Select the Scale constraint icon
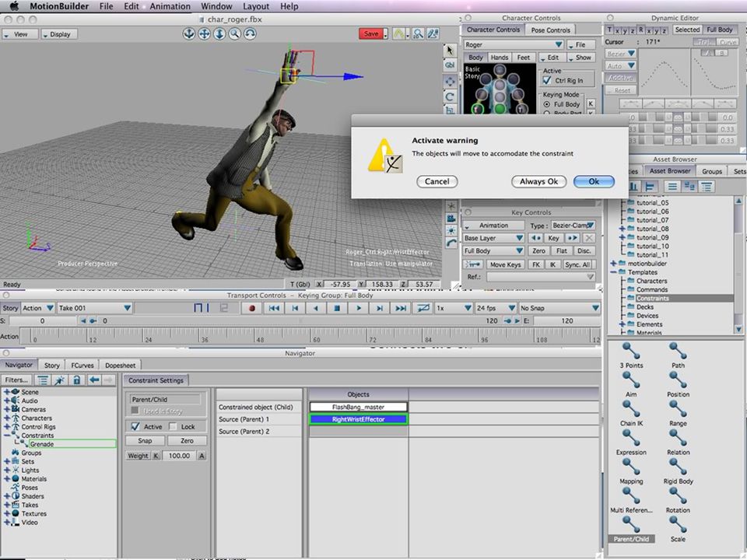 coord(678,530)
